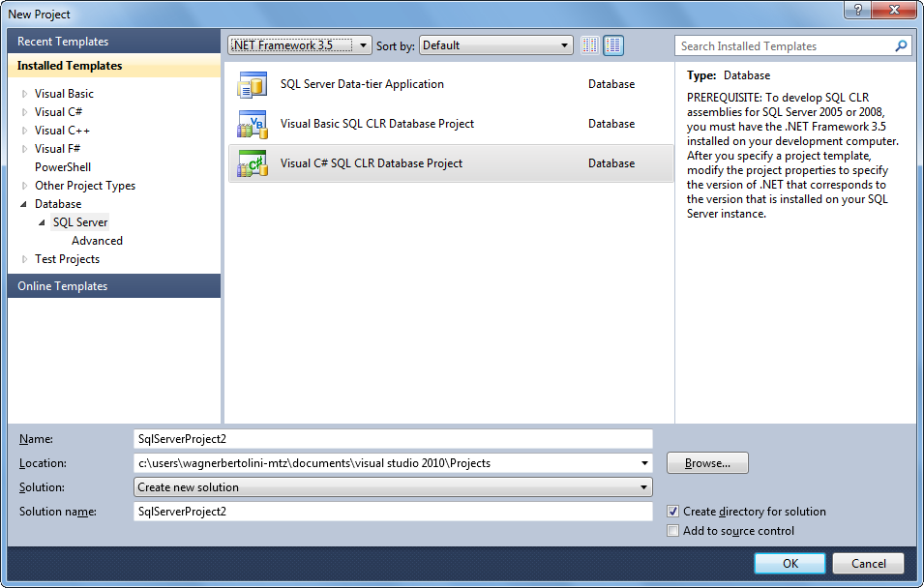Select the SQL Server tree item
Image resolution: width=924 pixels, height=588 pixels.
click(80, 222)
